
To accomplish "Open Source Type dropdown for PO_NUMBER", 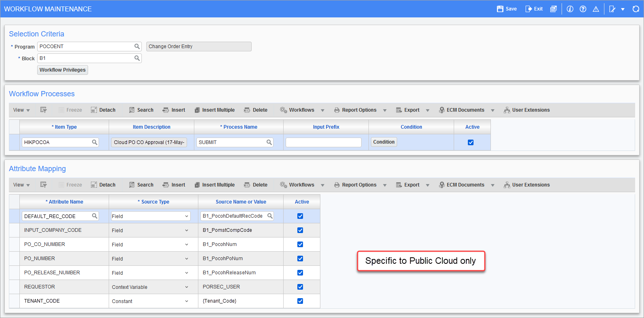I will point(151,259).
